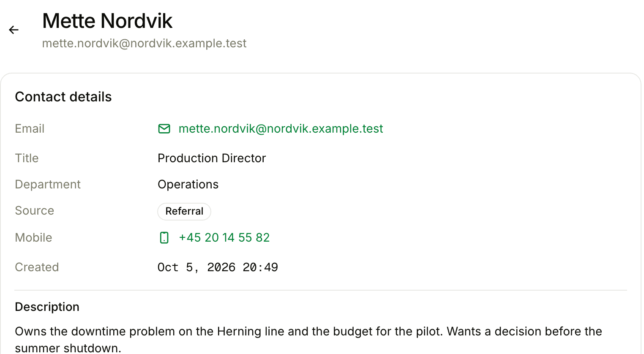Click the Title field label

27,158
